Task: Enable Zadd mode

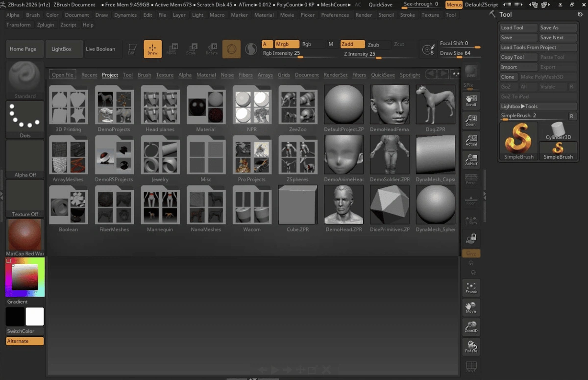Action: pos(352,44)
